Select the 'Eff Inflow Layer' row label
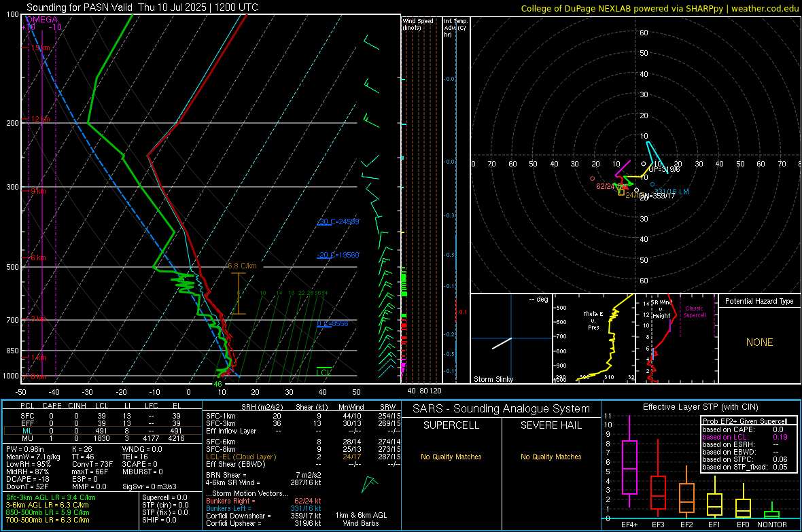 pyautogui.click(x=231, y=431)
